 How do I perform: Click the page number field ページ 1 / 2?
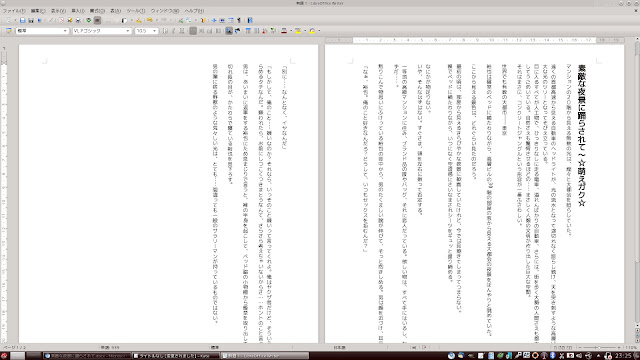coord(14,348)
